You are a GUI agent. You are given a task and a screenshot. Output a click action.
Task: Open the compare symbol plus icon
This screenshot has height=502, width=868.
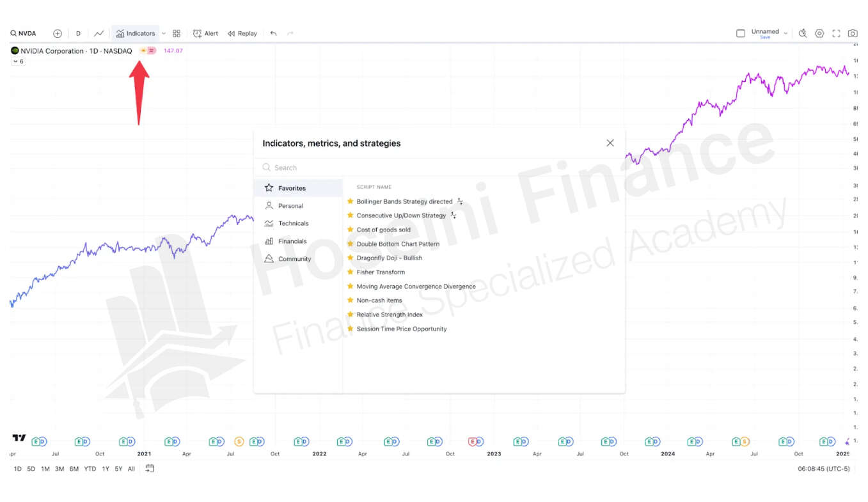click(x=58, y=33)
